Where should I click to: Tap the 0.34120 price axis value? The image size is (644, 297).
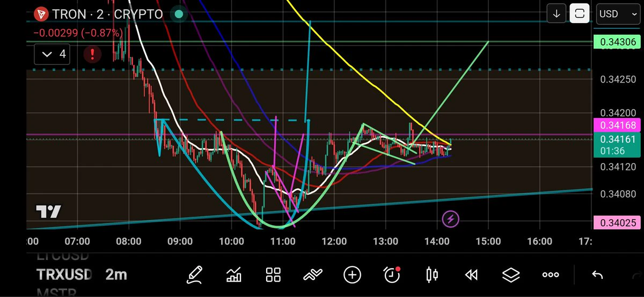(617, 167)
